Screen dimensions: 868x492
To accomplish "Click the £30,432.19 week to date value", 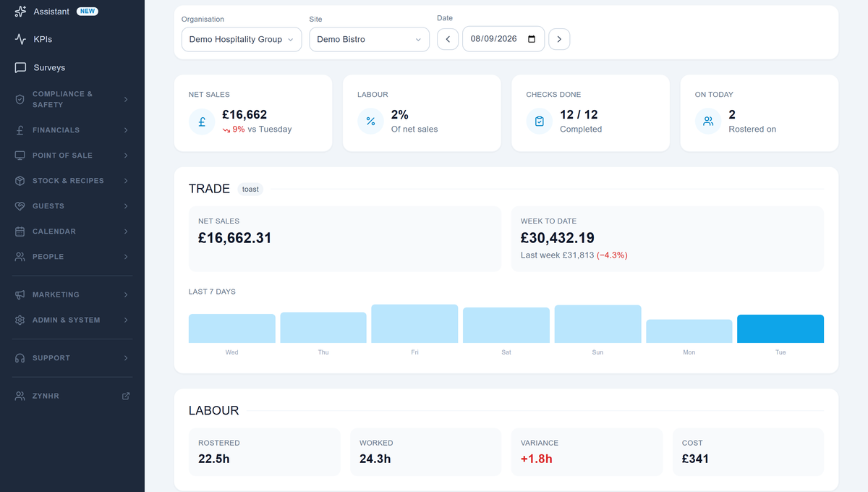I will tap(558, 238).
